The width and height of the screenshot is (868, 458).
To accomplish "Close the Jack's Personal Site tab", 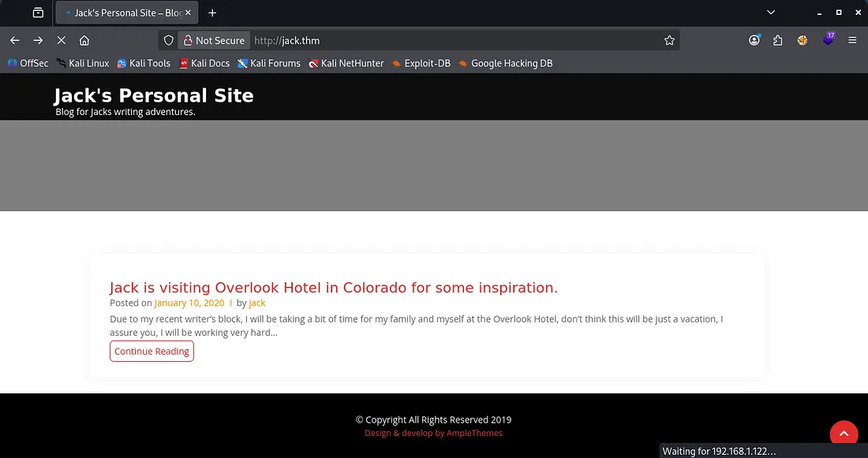I will click(188, 13).
